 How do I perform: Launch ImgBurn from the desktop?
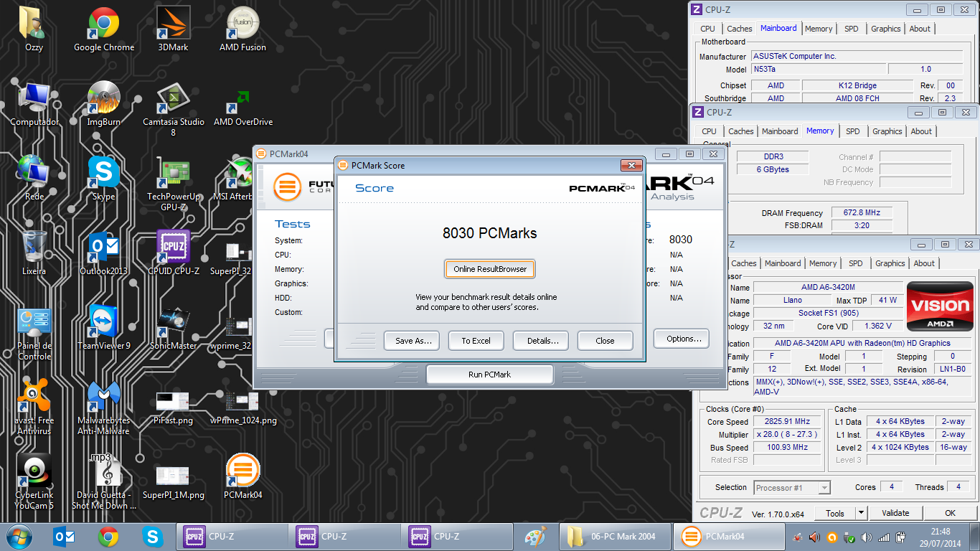click(x=104, y=104)
